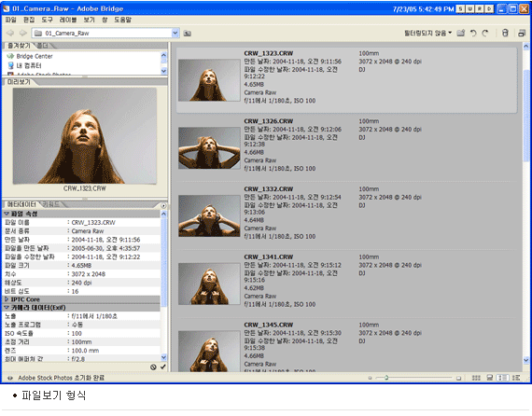Screen dimensions: 532x416
Task: Switch to filmstrip view icon
Action: point(490,378)
